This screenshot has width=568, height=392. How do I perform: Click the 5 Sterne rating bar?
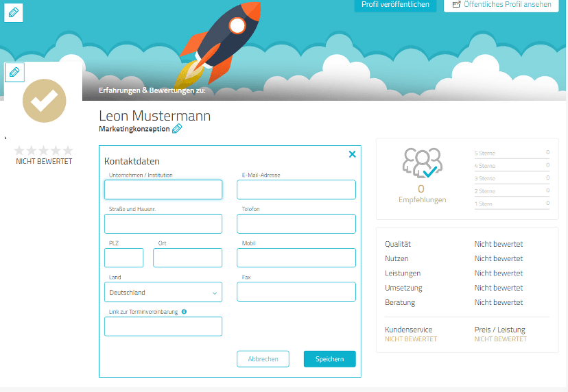[512, 154]
